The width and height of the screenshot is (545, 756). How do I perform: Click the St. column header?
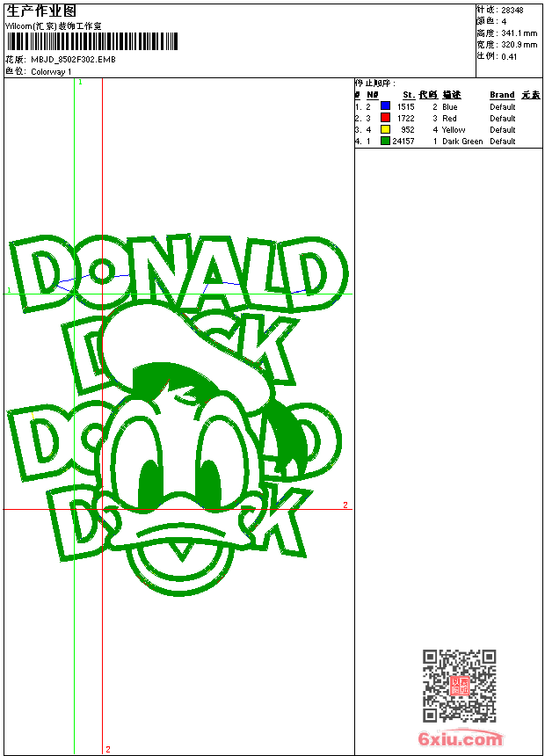pyautogui.click(x=409, y=95)
